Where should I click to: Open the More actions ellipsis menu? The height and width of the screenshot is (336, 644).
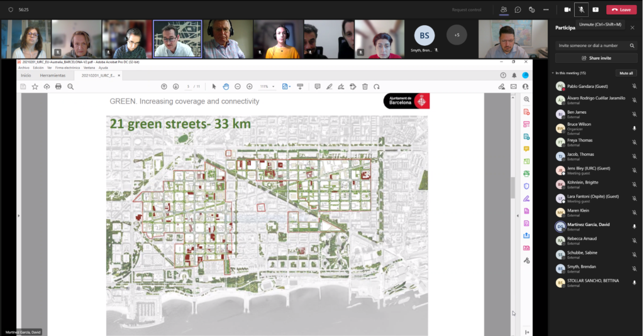[546, 9]
